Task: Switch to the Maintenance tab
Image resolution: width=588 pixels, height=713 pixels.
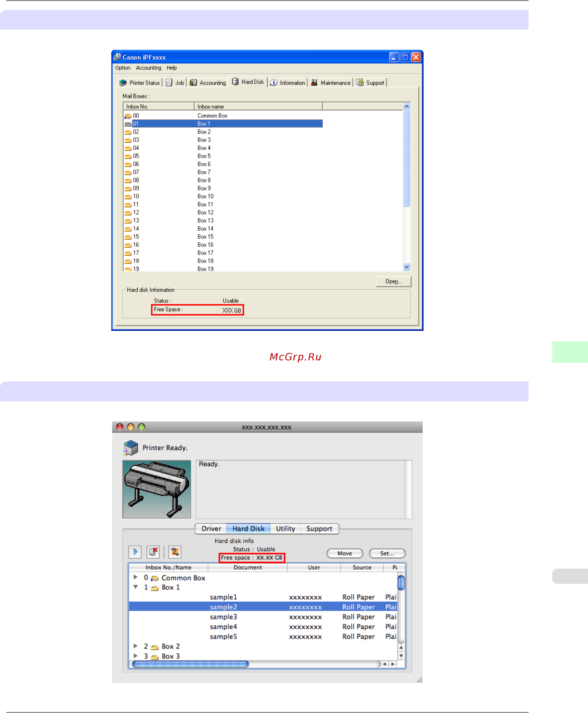Action: (331, 83)
